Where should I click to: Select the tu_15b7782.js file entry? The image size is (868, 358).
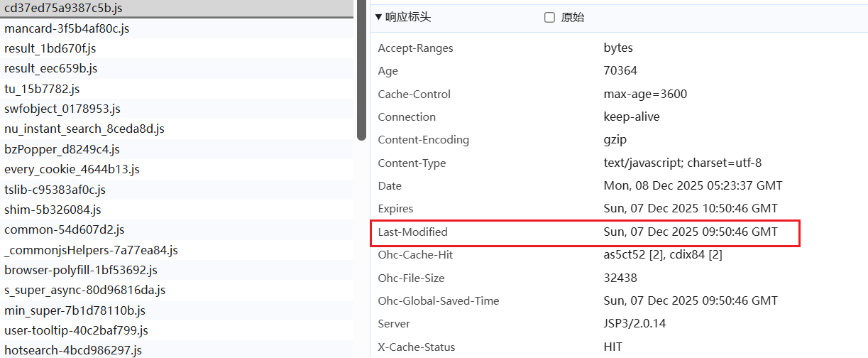[x=177, y=89]
